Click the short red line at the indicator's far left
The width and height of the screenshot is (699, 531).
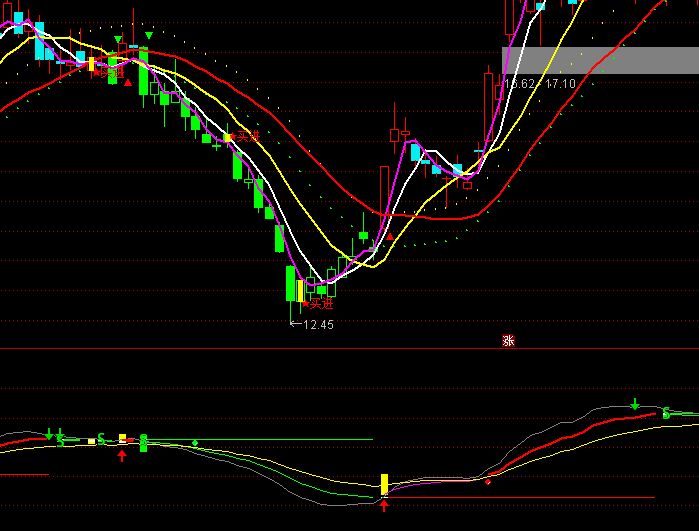click(24, 475)
